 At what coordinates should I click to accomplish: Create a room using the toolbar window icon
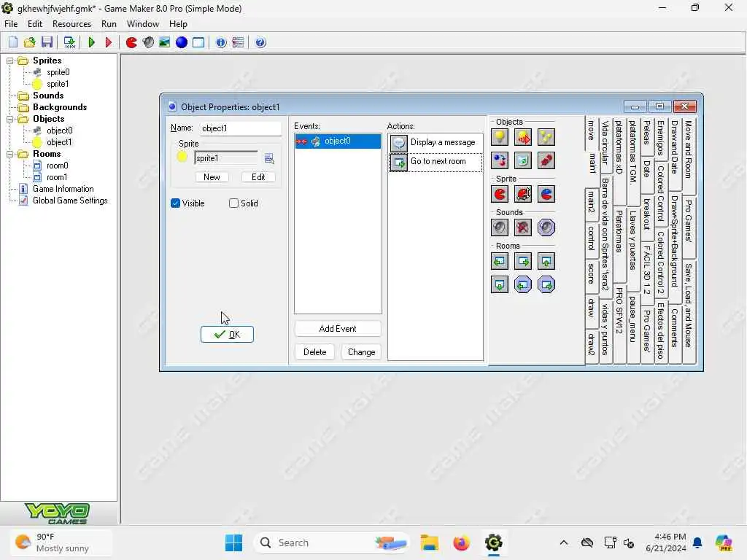198,42
